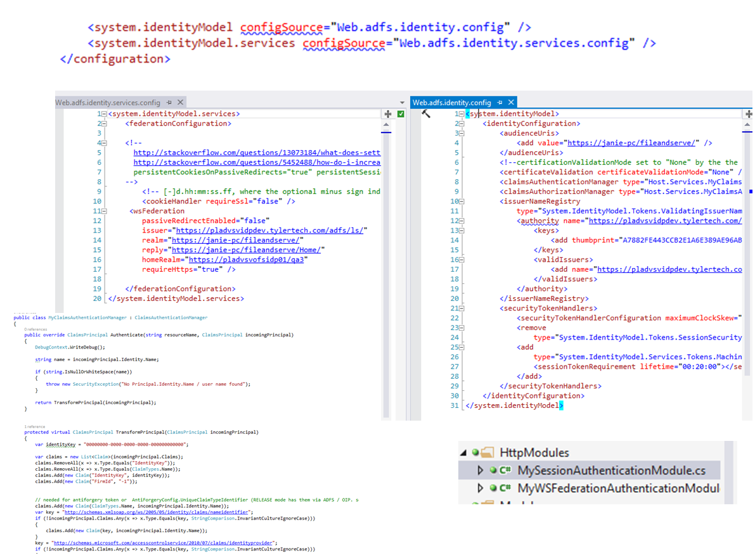The height and width of the screenshot is (560, 755).
Task: Close the Web.adfs.identity.services.config tab
Action: pyautogui.click(x=181, y=102)
